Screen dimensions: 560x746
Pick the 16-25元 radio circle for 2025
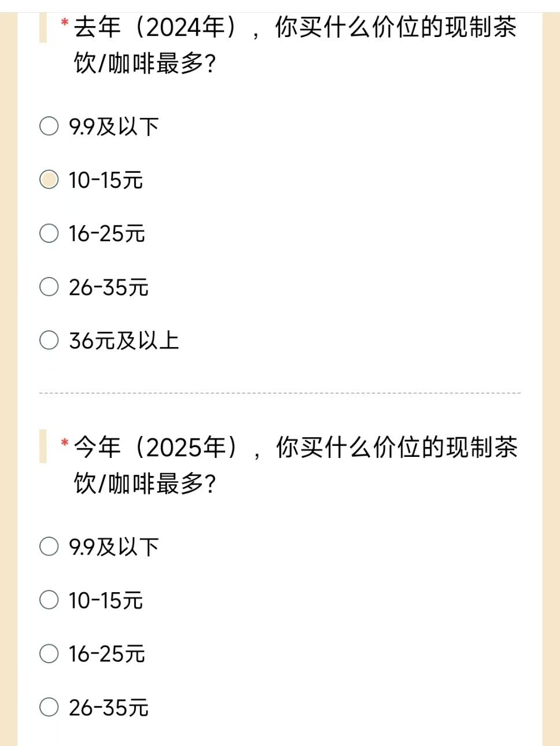pos(49,653)
